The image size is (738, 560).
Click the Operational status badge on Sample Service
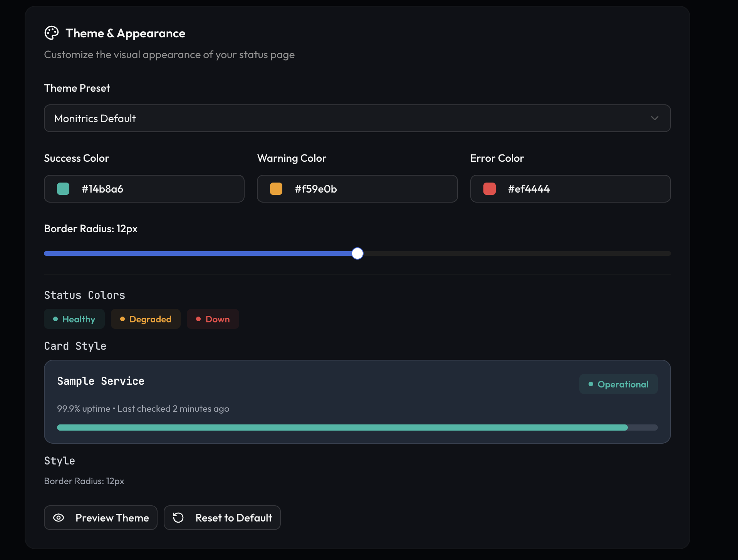[x=618, y=384]
